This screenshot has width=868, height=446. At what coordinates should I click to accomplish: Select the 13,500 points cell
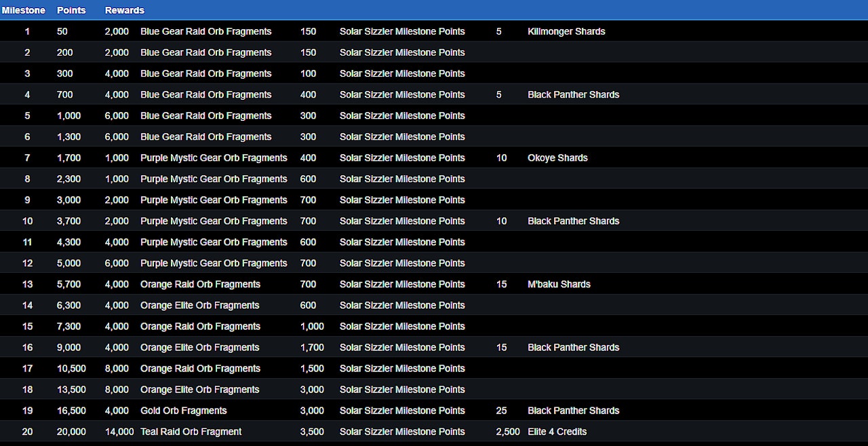[x=71, y=389]
